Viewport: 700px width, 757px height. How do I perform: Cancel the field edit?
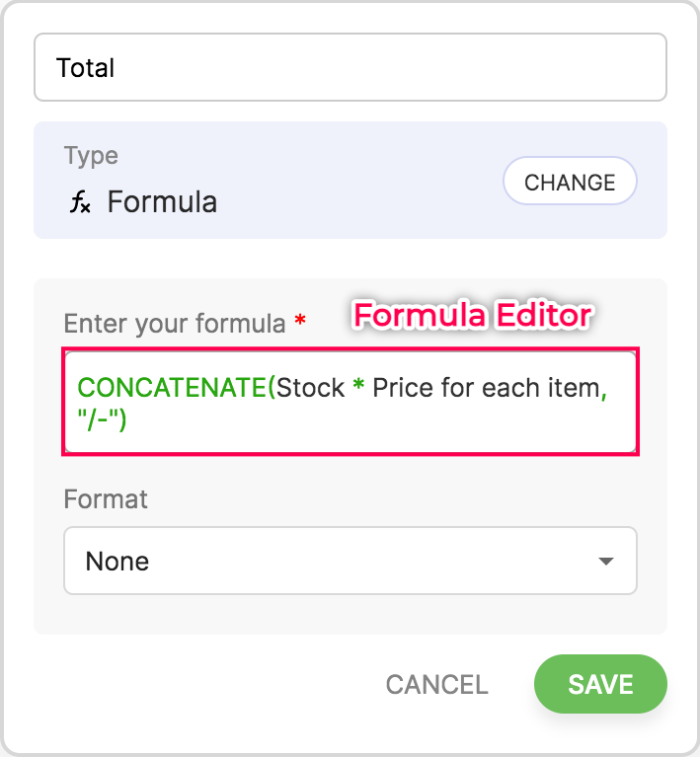click(436, 684)
